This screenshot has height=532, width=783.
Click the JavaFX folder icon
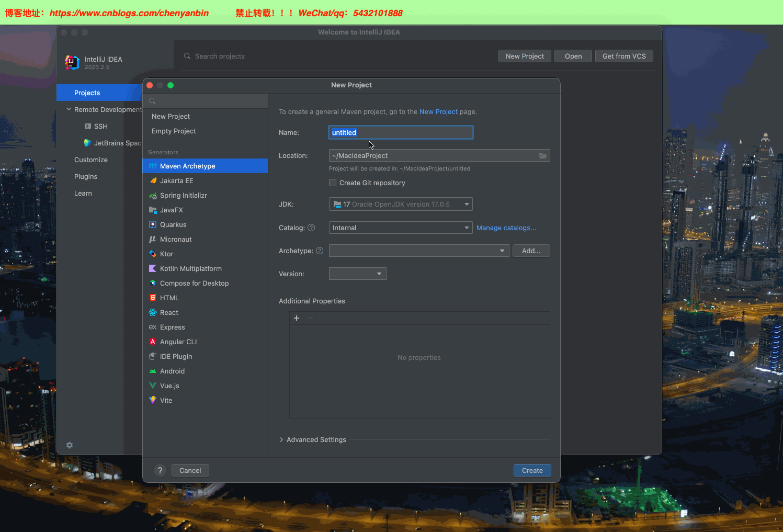point(153,210)
